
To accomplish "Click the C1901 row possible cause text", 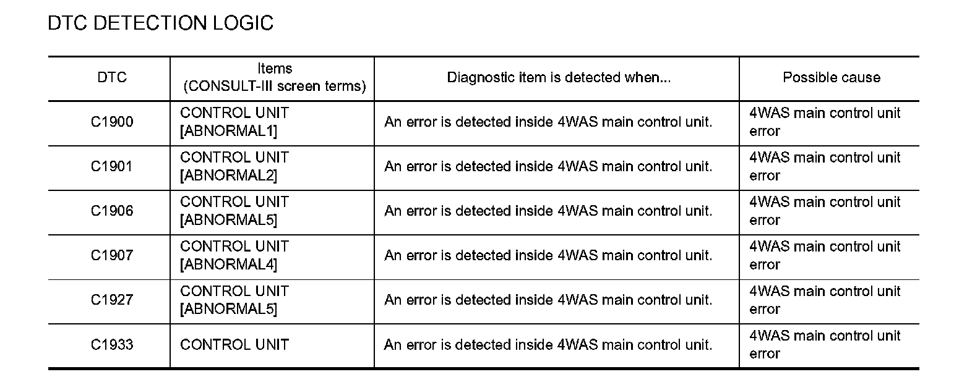I will coord(825,166).
